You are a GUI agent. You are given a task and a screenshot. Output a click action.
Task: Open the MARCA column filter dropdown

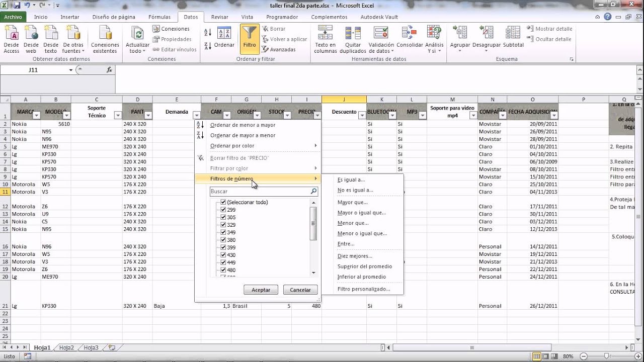coord(36,116)
